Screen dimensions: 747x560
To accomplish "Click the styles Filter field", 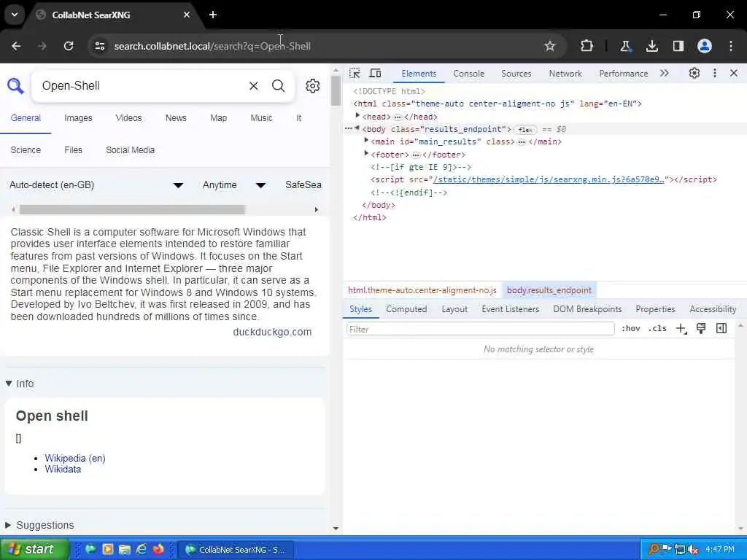I will 480,329.
